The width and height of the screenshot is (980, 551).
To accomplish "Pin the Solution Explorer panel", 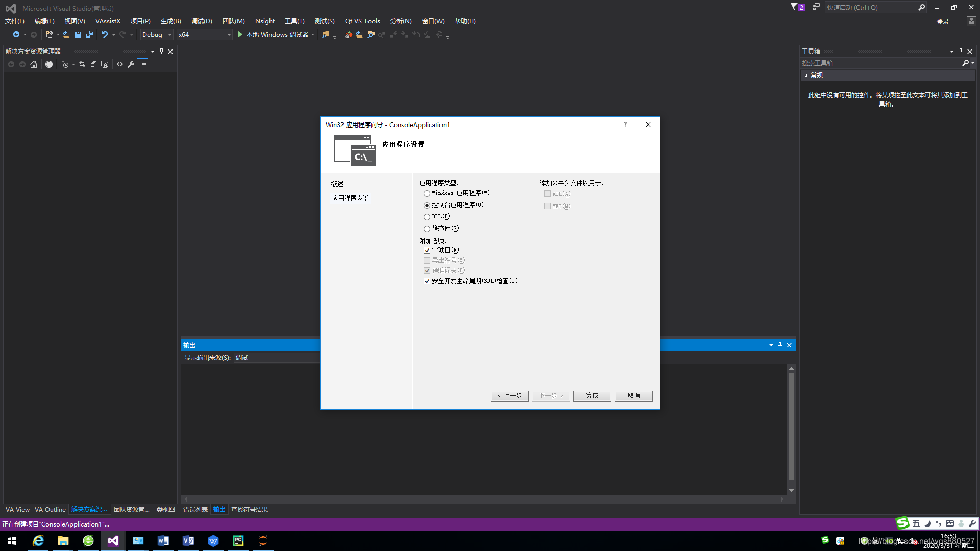I will pyautogui.click(x=162, y=51).
